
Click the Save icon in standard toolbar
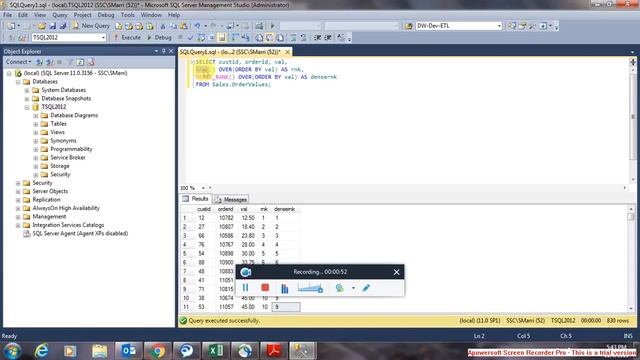point(52,26)
